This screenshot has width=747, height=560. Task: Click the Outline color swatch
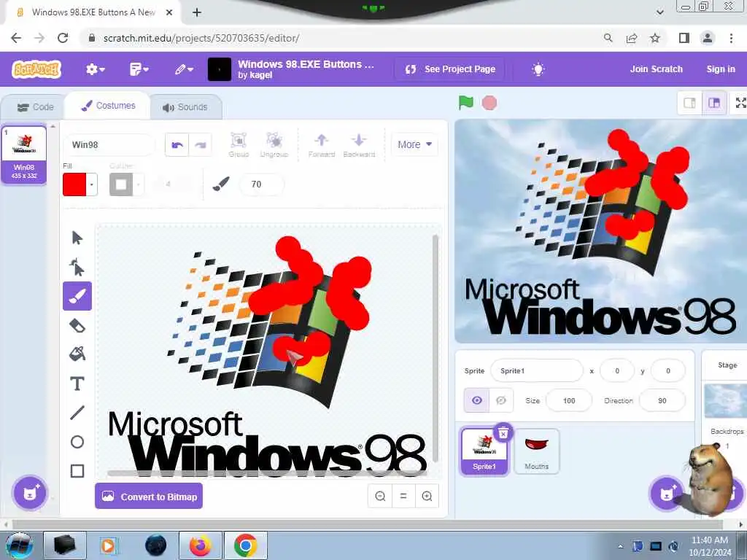[x=121, y=184]
